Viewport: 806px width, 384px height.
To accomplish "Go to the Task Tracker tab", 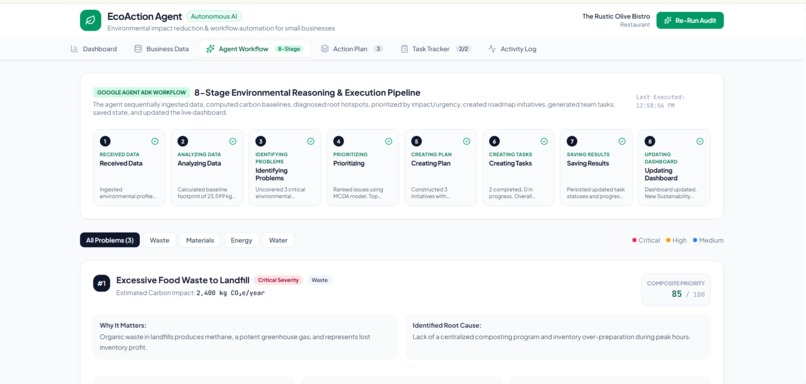I will [435, 49].
